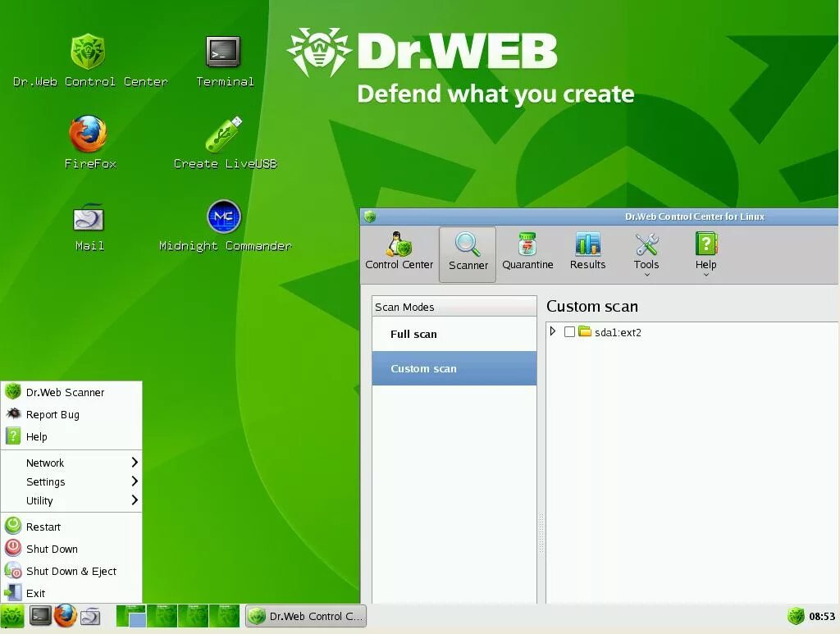Click Report Bug in start menu

pyautogui.click(x=71, y=414)
